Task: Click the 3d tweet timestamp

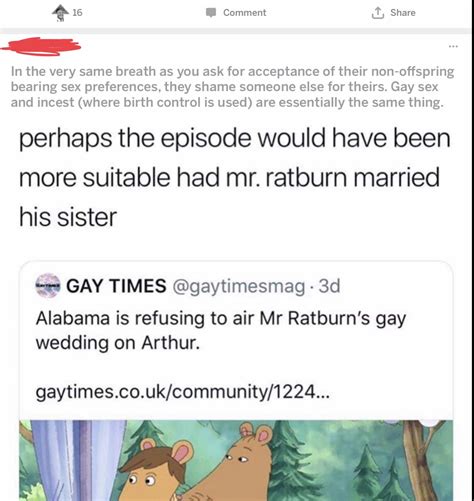Action: point(329,286)
